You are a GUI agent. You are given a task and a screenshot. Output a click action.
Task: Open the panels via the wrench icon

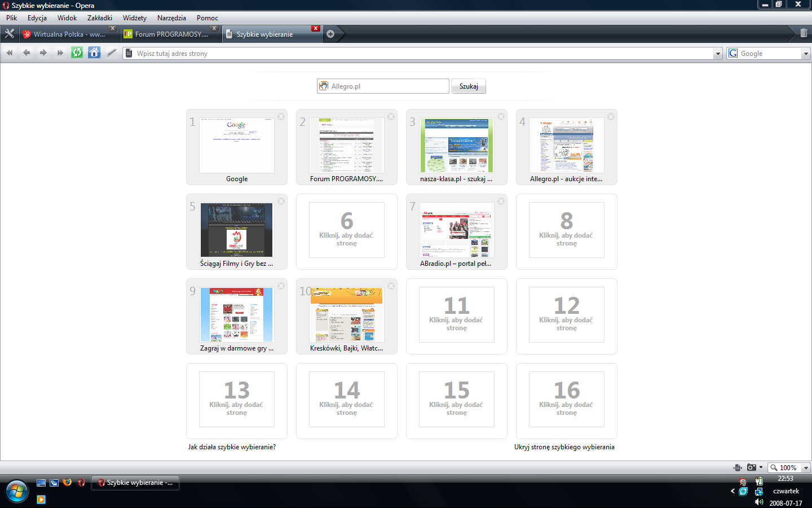click(x=10, y=34)
